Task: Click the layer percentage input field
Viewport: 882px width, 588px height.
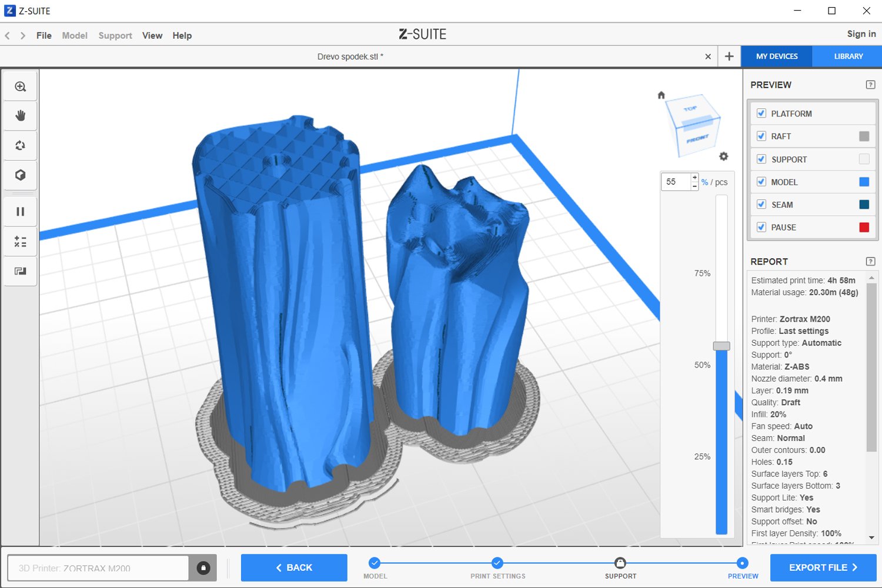Action: coord(676,182)
